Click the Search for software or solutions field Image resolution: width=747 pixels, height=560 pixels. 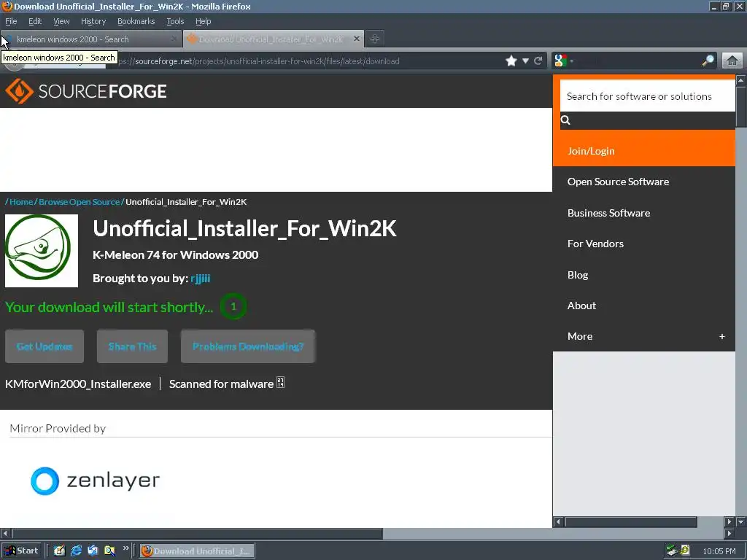coord(648,96)
